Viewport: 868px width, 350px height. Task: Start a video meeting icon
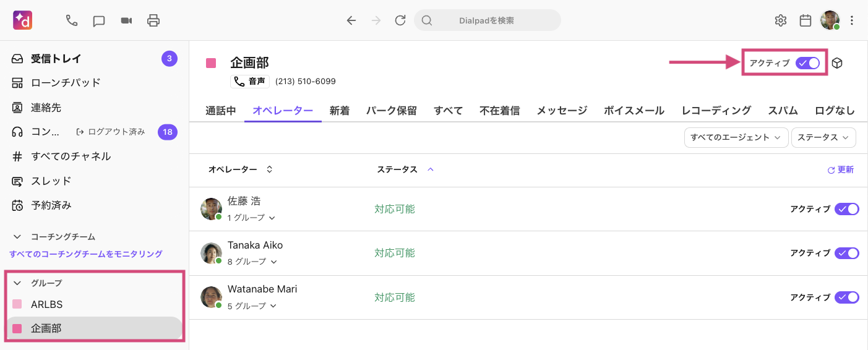pyautogui.click(x=126, y=20)
